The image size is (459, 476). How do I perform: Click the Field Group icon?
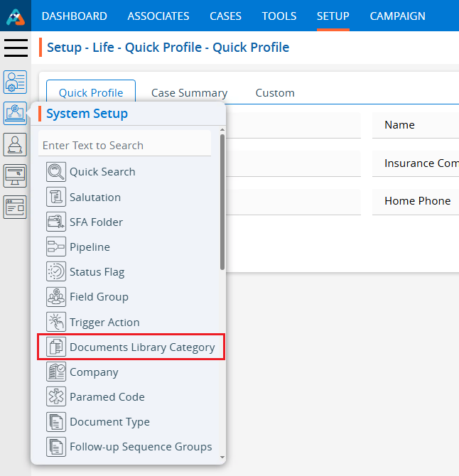[x=56, y=296]
